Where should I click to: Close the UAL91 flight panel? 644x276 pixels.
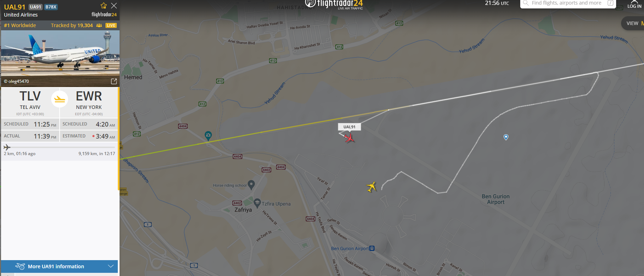click(114, 6)
